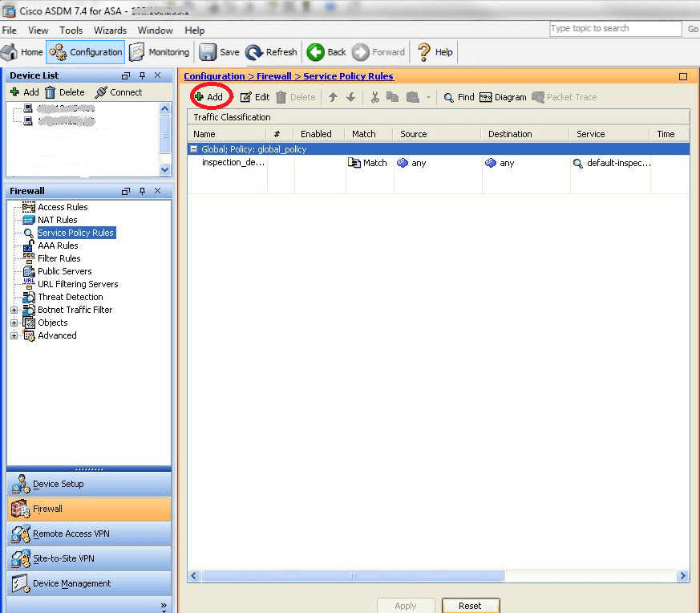Viewport: 700px width, 613px height.
Task: Edit the selected service policy rule
Action: tap(255, 97)
